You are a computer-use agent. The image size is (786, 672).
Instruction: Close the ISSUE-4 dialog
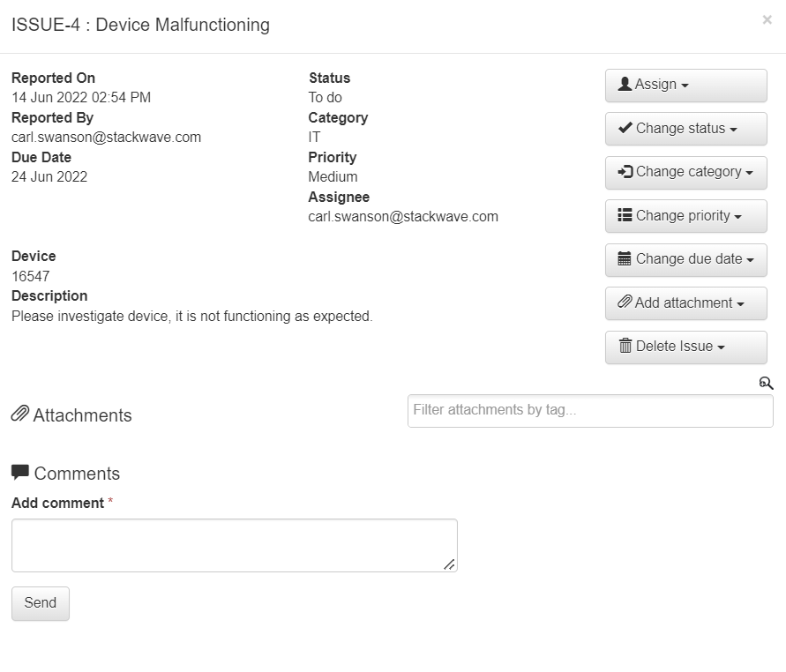767,19
